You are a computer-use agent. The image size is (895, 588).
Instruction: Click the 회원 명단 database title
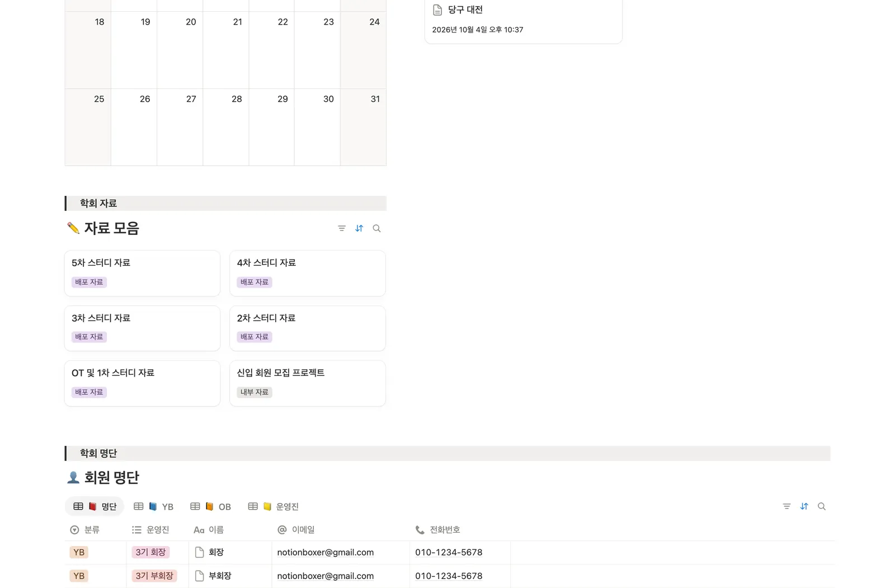[111, 477]
